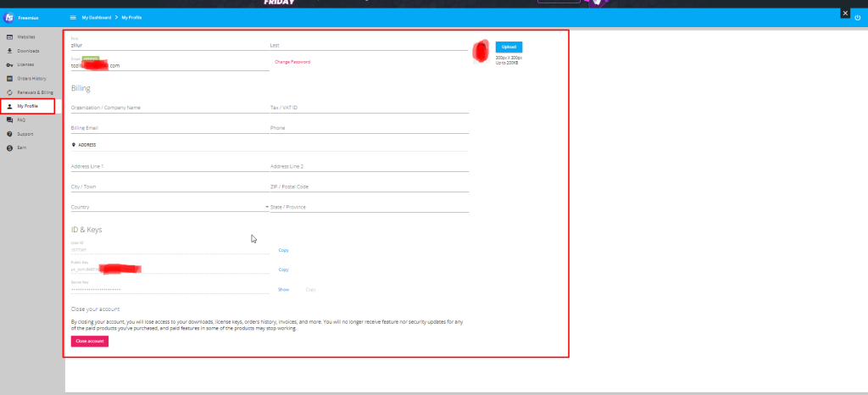
Task: Copy the Secret Key
Action: click(310, 289)
